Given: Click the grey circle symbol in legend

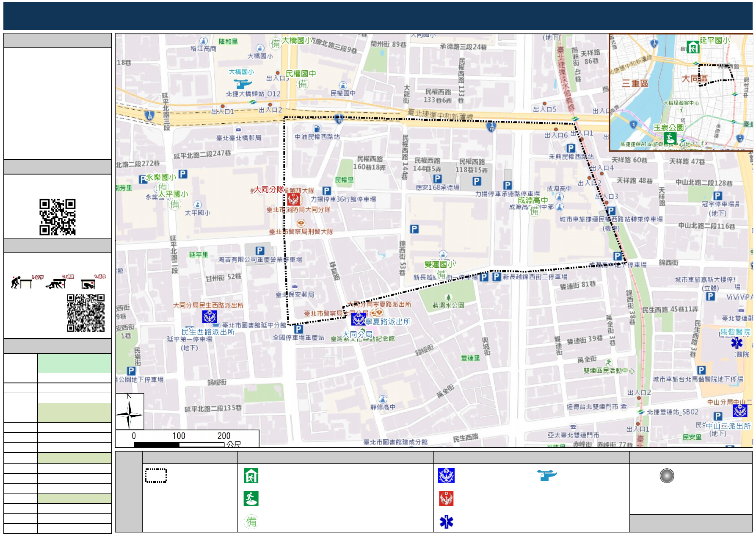Looking at the screenshot, I should [x=667, y=476].
